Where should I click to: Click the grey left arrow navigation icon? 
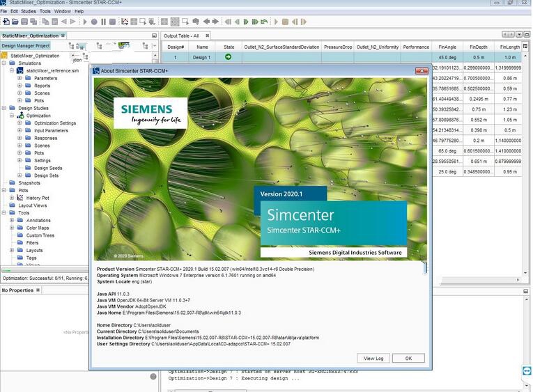click(x=206, y=22)
